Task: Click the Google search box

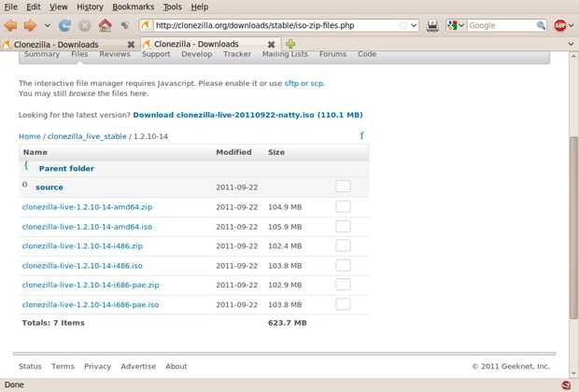Action: [x=501, y=25]
